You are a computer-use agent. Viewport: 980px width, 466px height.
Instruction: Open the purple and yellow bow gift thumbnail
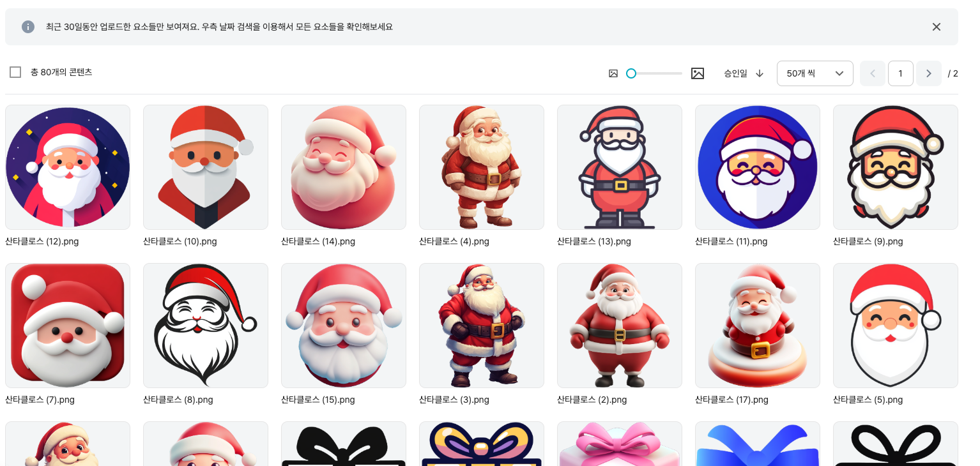click(482, 444)
